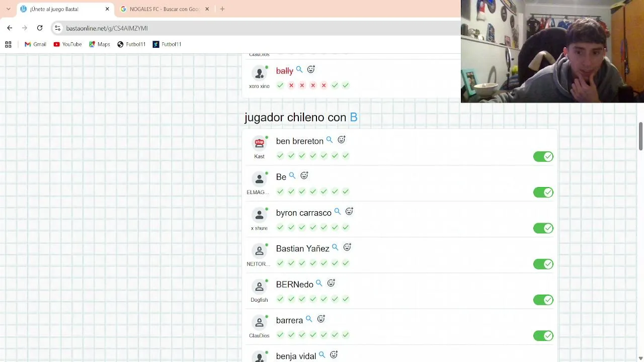Viewport: 644px width, 362px height.
Task: Click the xoro xino player avatar
Action: (x=259, y=73)
